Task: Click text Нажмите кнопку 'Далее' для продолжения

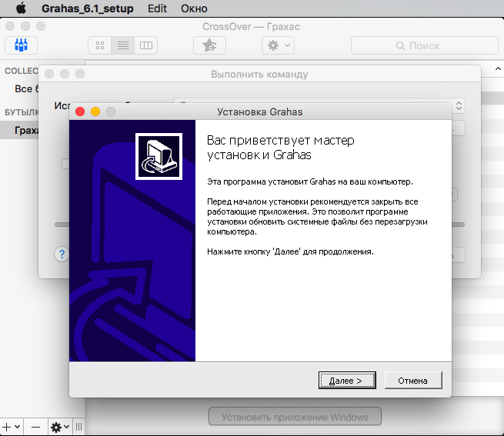Action: pyautogui.click(x=290, y=251)
